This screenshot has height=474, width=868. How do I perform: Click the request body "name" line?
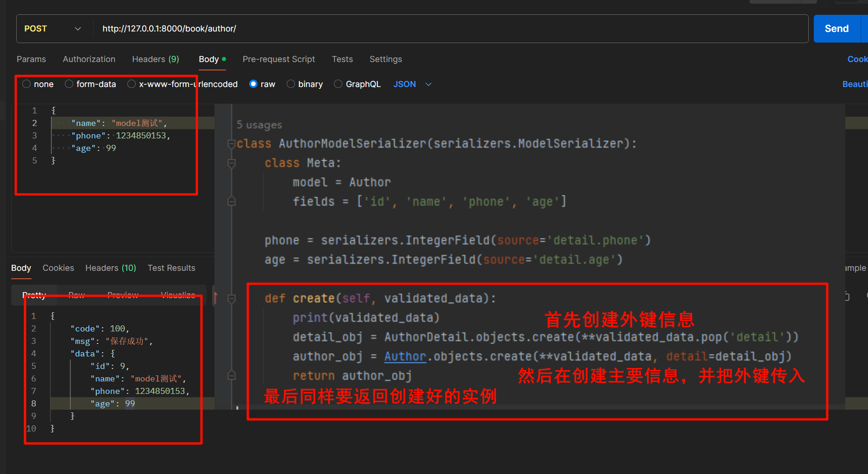click(119, 123)
